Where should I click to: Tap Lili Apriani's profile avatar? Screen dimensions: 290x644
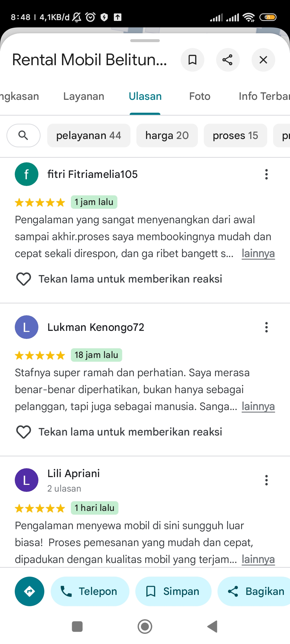click(27, 480)
